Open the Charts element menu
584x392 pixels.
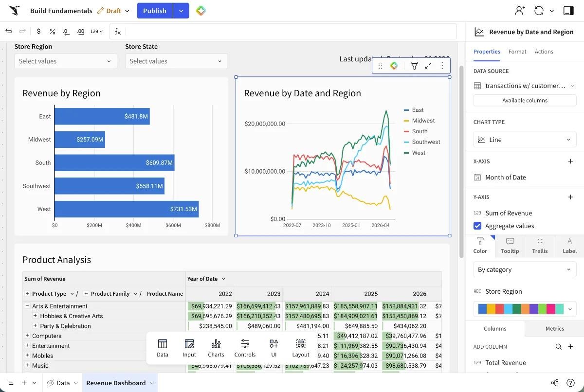216,348
